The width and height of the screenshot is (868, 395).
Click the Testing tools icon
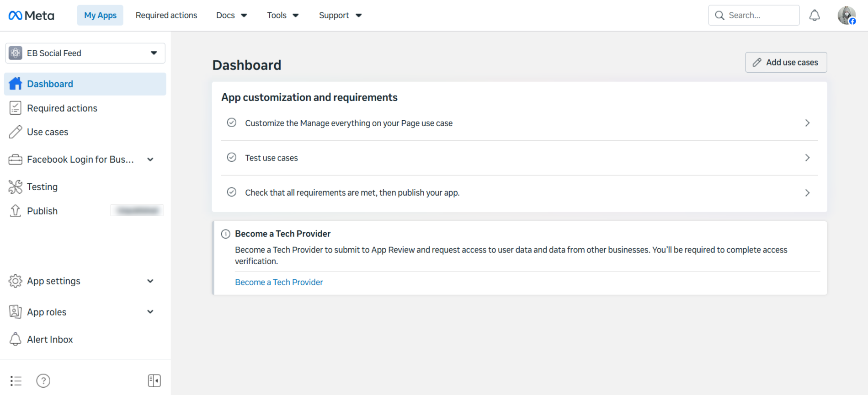[x=15, y=187]
